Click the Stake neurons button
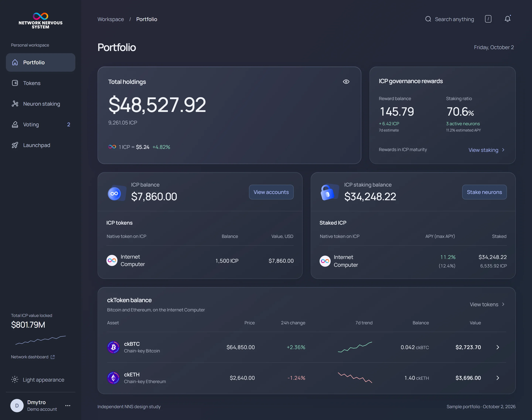The height and width of the screenshot is (420, 532). 484,192
